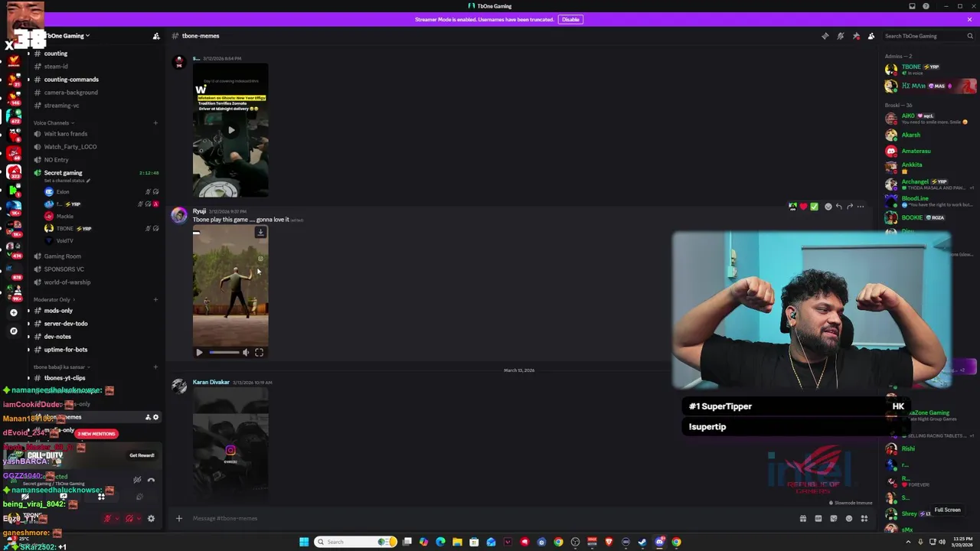Open apps launcher in message bar
The width and height of the screenshot is (980, 551).
(864, 519)
